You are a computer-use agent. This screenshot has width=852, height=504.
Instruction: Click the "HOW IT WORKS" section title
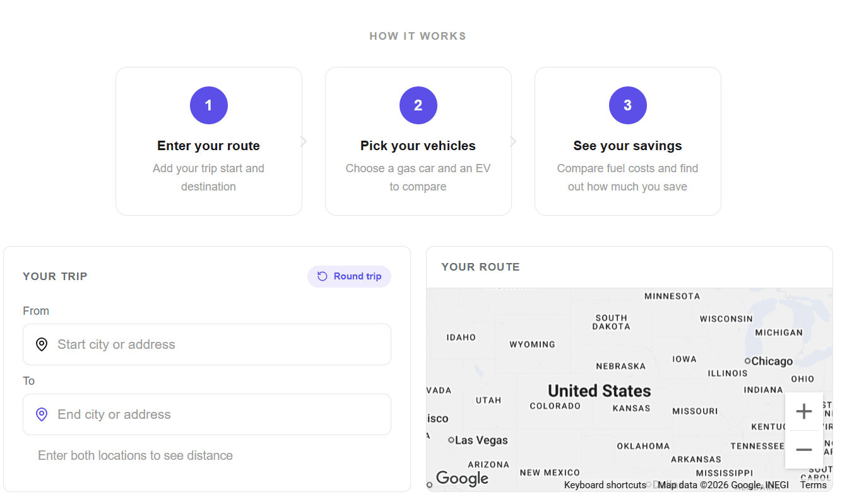(418, 37)
